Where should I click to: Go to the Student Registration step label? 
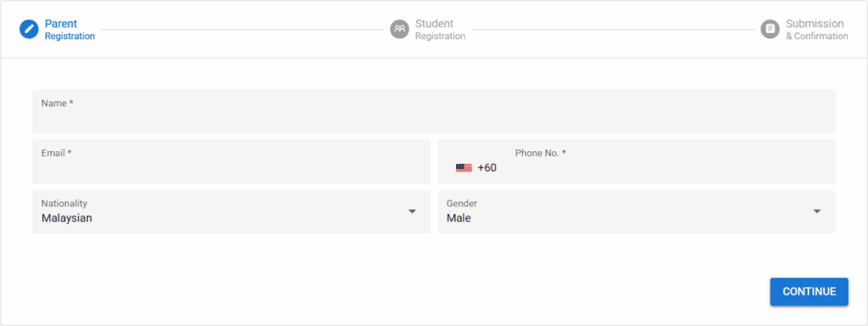[x=440, y=30]
